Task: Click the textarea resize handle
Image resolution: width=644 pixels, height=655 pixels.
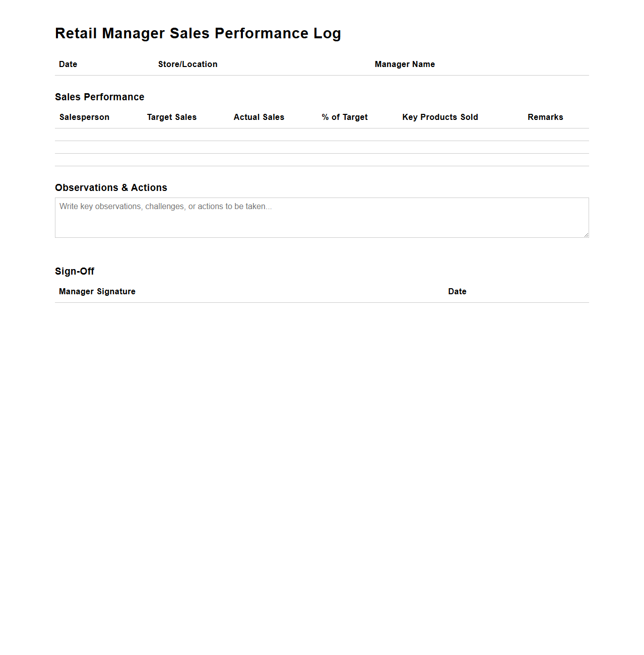Action: [586, 233]
